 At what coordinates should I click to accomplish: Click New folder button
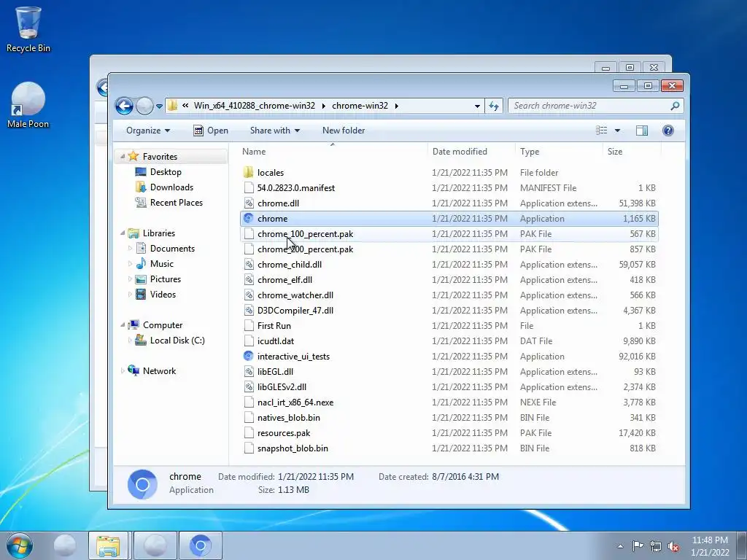pos(344,131)
